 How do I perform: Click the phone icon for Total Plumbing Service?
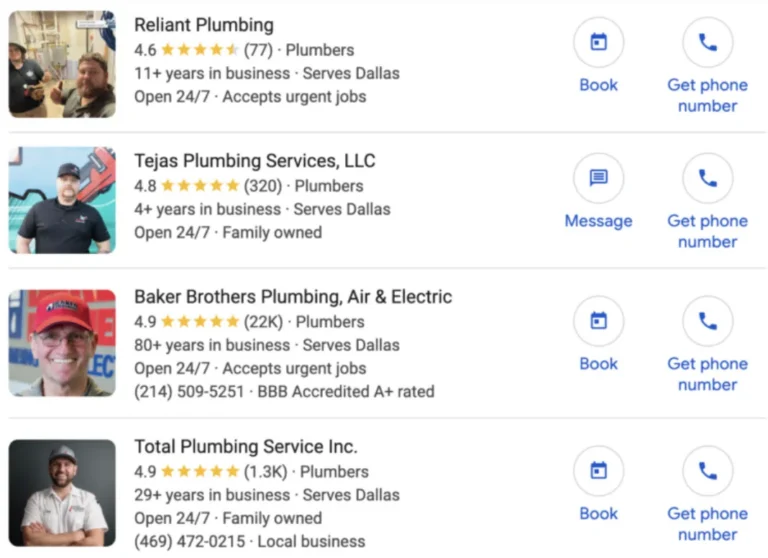[x=707, y=471]
